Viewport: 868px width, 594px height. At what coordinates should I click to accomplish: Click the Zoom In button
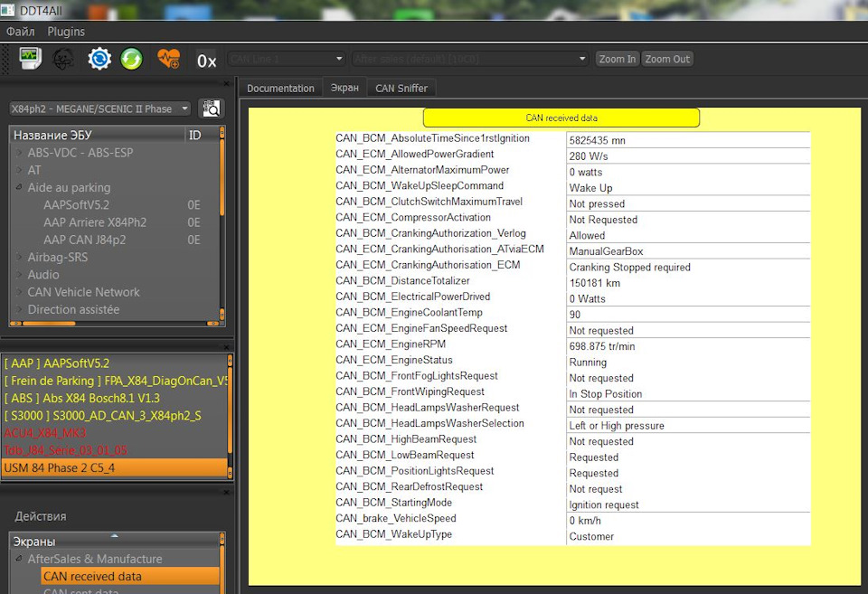[x=618, y=59]
